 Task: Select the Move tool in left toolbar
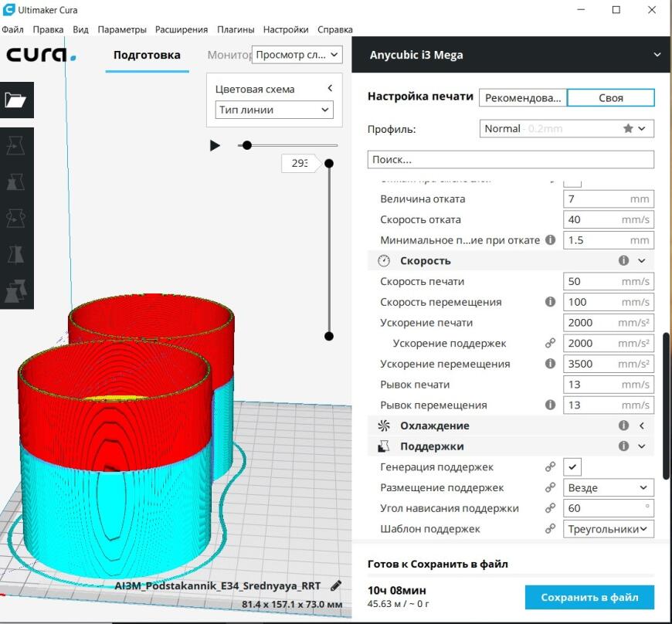[x=15, y=146]
